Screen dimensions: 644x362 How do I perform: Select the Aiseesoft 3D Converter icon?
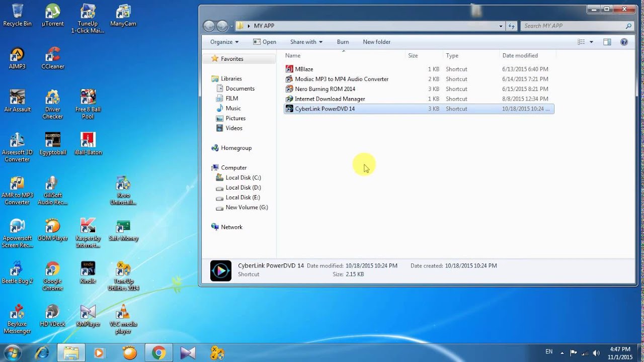point(17,147)
